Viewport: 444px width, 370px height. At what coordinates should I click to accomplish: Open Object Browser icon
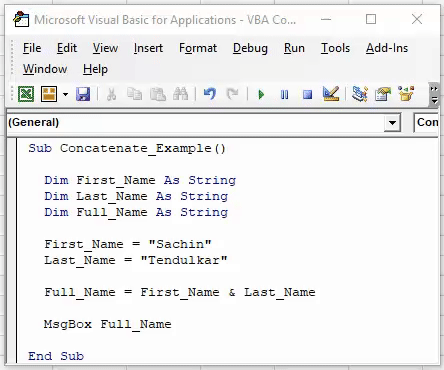[x=406, y=94]
